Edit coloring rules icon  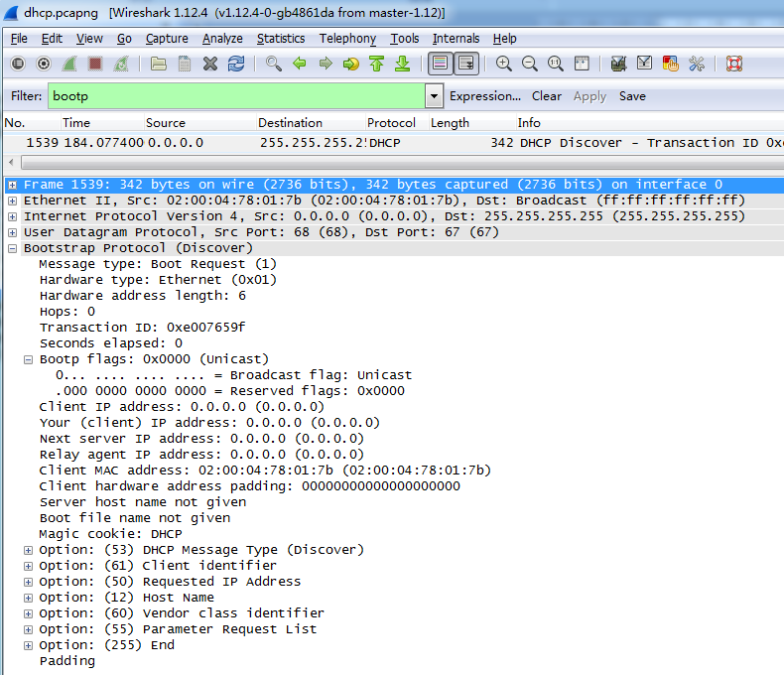click(x=671, y=64)
